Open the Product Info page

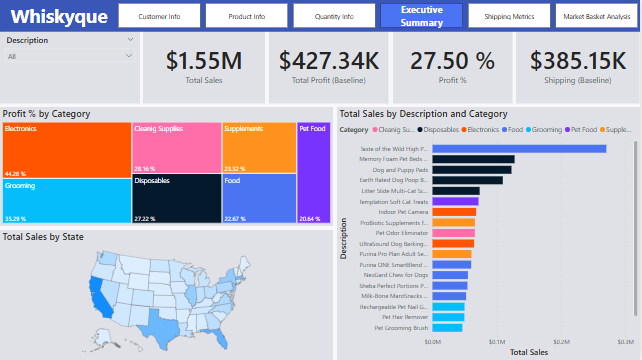coord(246,16)
